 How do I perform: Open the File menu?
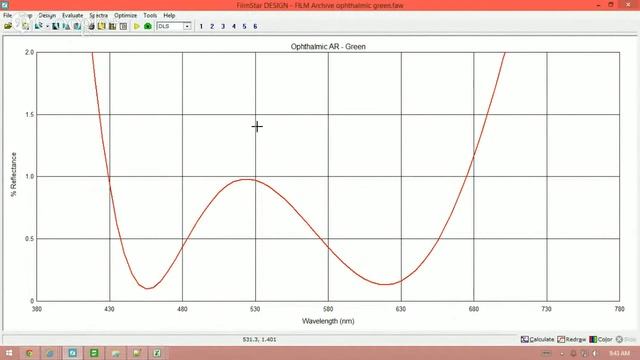[x=7, y=16]
